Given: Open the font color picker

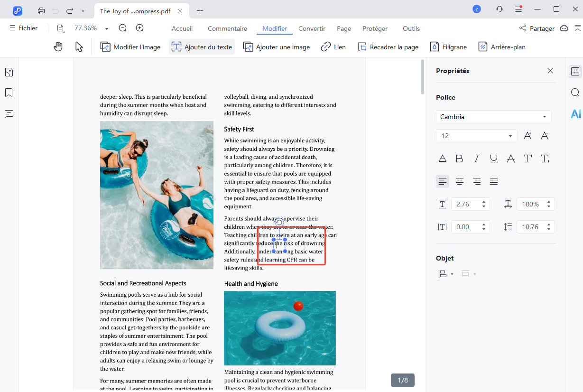Looking at the screenshot, I should pyautogui.click(x=442, y=159).
